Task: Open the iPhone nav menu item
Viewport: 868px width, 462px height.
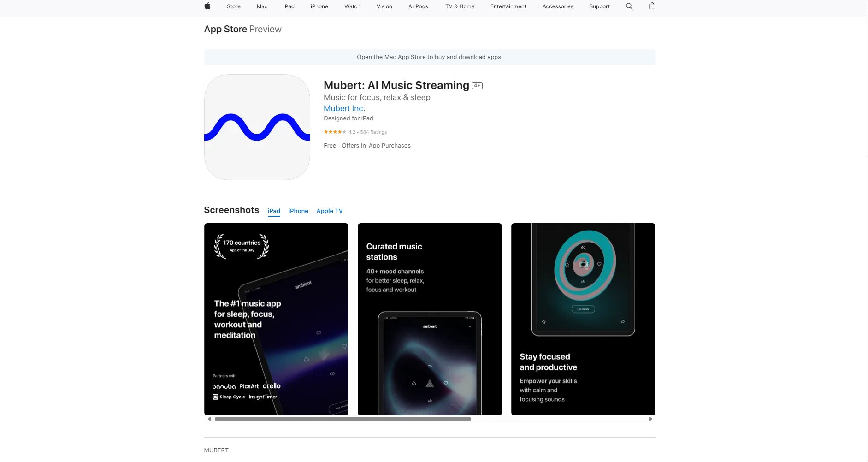Action: (x=319, y=6)
